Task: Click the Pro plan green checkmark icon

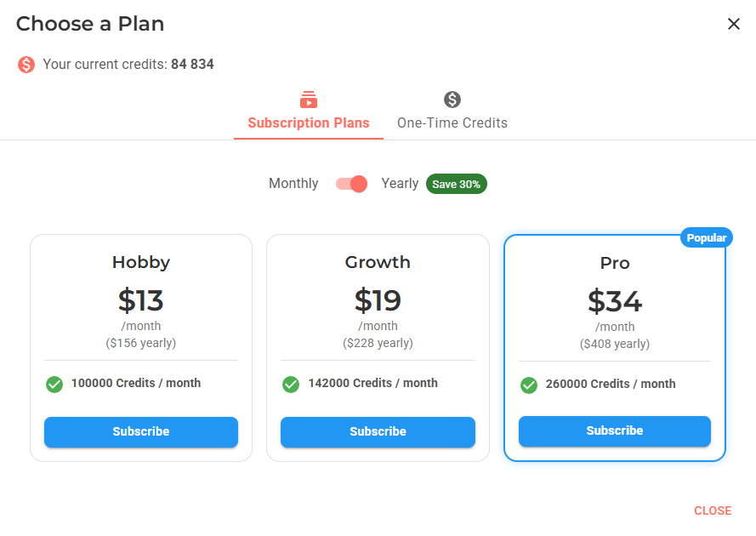Action: point(529,385)
